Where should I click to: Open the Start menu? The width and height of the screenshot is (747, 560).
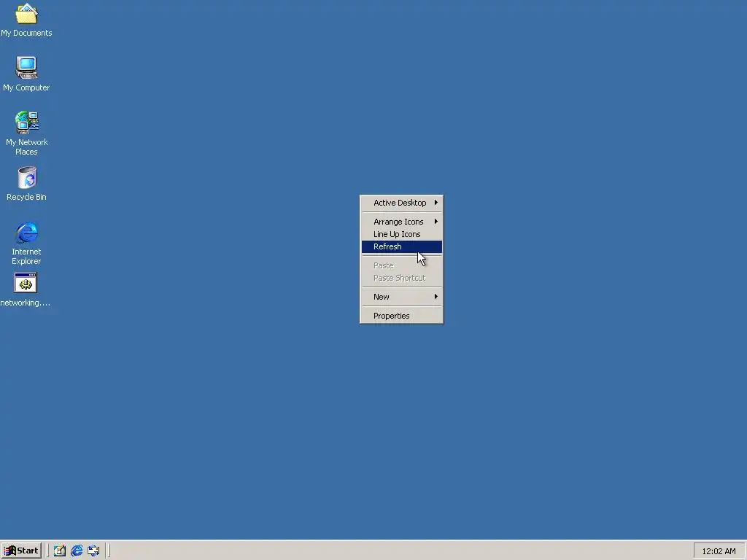21,551
